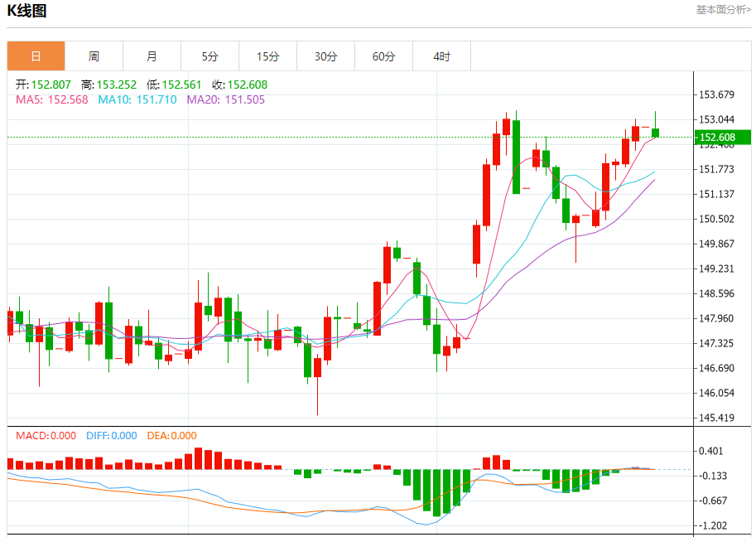Open the 5分 interval tab
Screen dimensions: 756x537
click(209, 56)
